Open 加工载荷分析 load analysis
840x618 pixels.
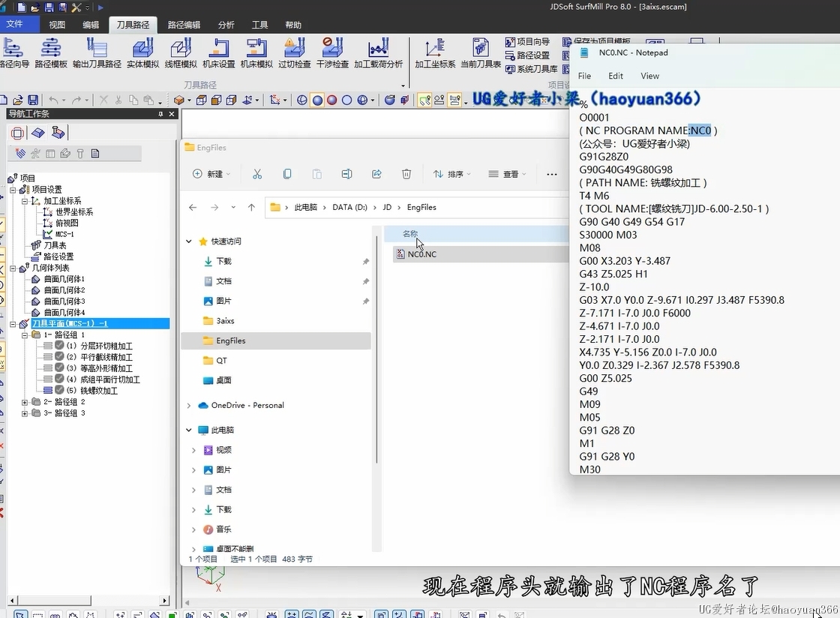(378, 53)
